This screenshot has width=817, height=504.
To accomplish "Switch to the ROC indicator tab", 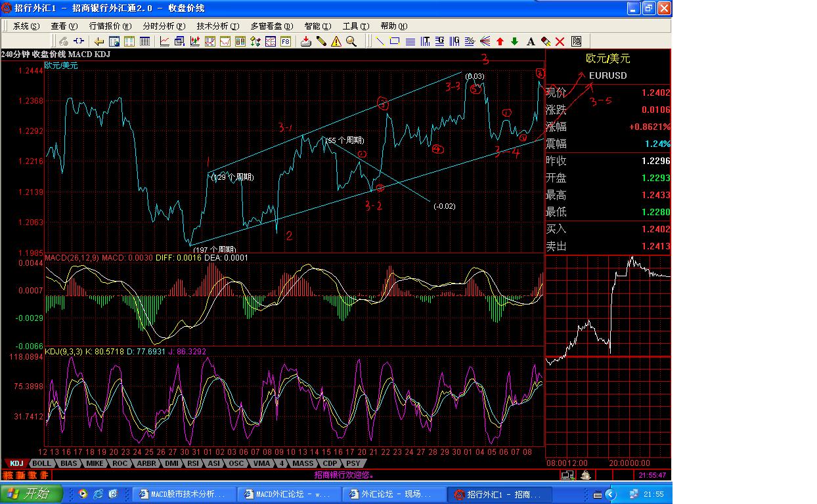I will click(120, 463).
